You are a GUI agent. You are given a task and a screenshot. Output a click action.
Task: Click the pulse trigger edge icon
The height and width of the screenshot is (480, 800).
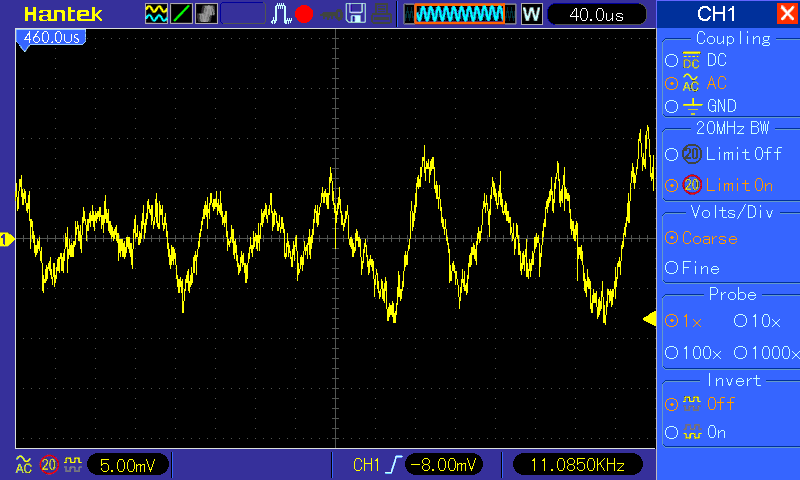(x=280, y=14)
